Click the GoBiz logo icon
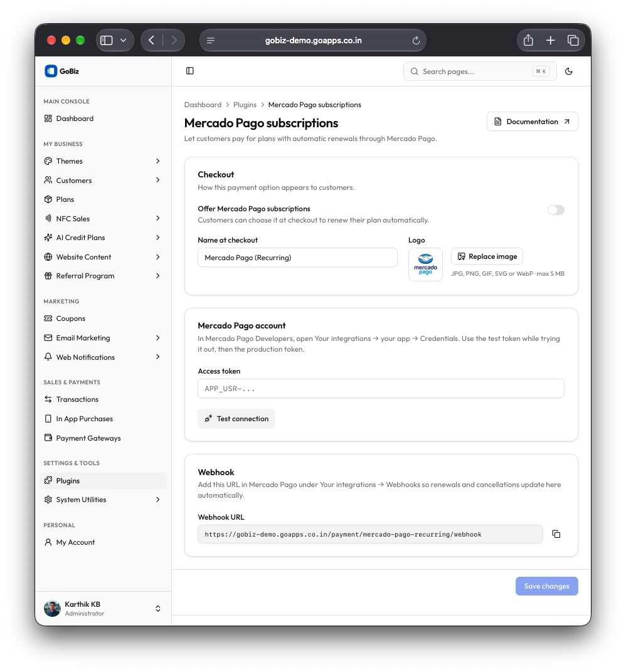Screen dimensions: 626x672 tap(51, 71)
